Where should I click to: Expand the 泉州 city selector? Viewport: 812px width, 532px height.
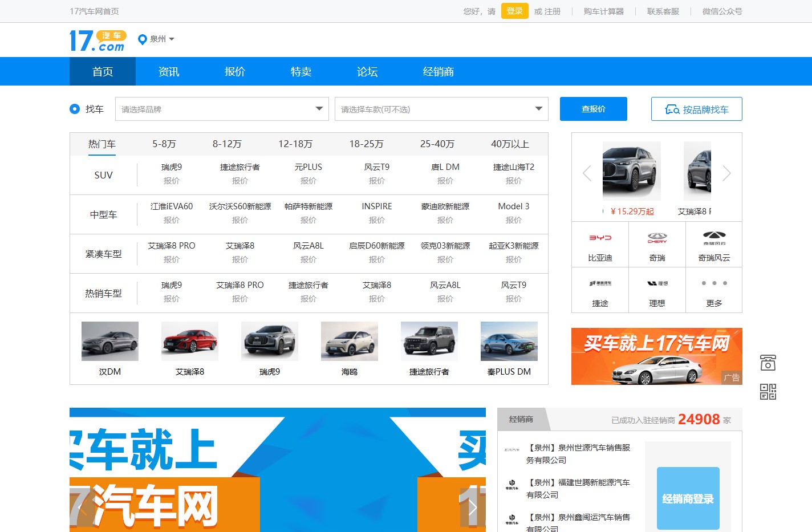click(x=162, y=39)
